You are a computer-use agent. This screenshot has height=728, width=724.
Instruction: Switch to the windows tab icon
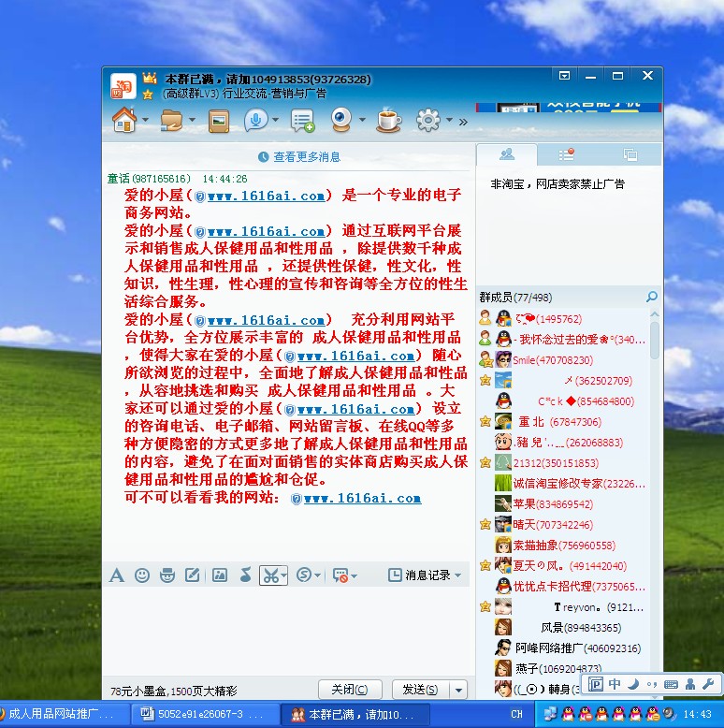tap(630, 154)
